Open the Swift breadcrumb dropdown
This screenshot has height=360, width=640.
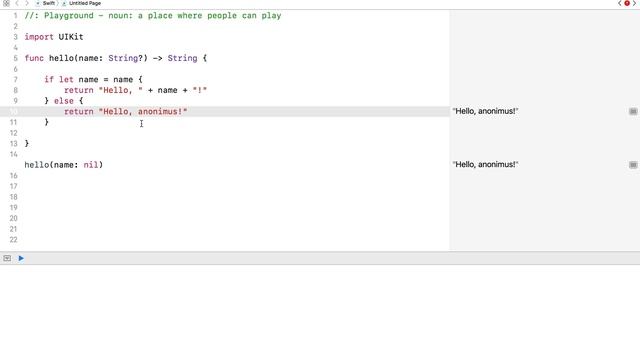pos(46,3)
